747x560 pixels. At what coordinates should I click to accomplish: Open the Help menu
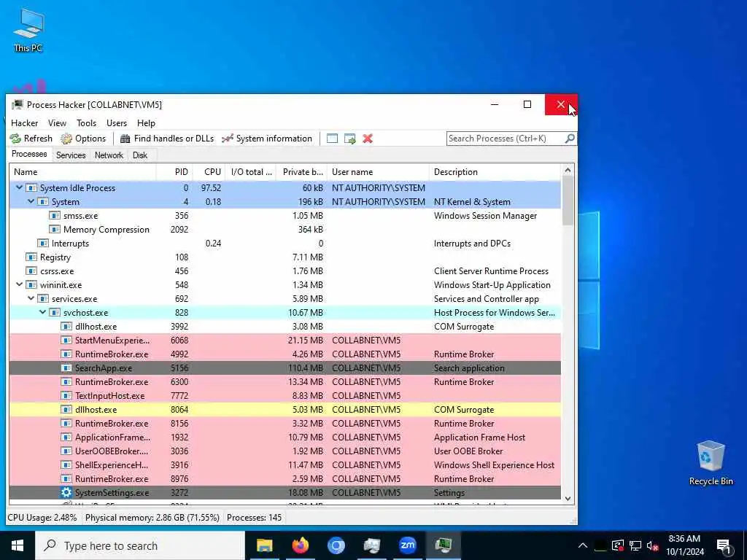(146, 122)
